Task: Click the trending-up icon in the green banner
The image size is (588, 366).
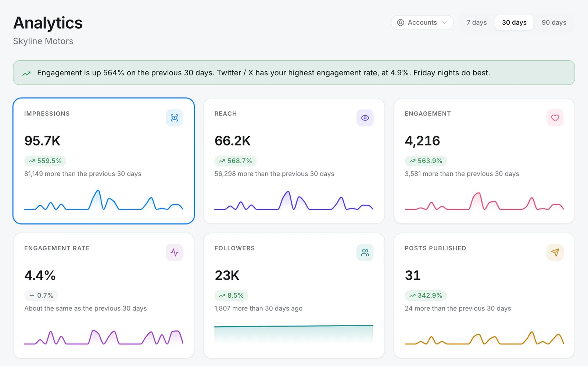Action: pos(26,73)
